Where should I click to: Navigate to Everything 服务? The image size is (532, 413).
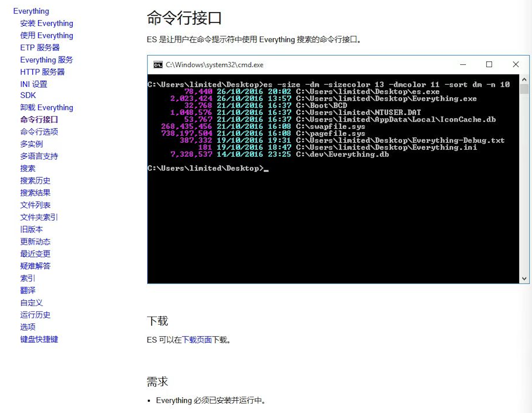pos(47,60)
